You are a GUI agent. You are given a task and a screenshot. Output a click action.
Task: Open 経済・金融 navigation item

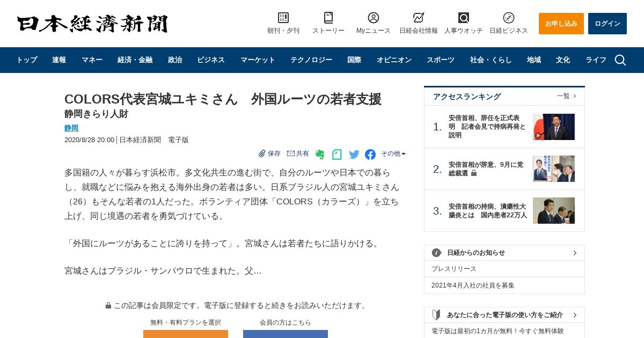click(135, 60)
